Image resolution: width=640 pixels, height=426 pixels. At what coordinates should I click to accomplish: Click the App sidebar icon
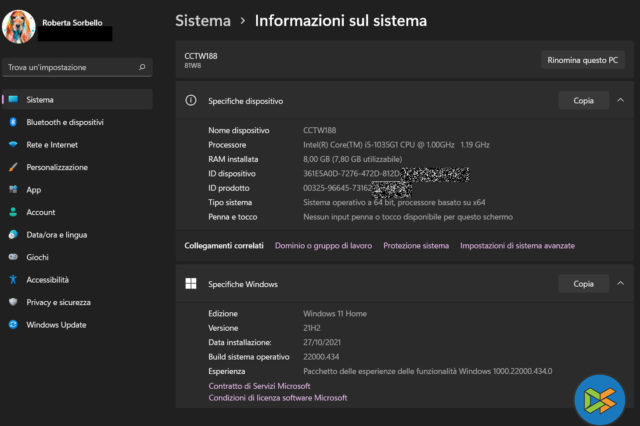[x=13, y=189]
